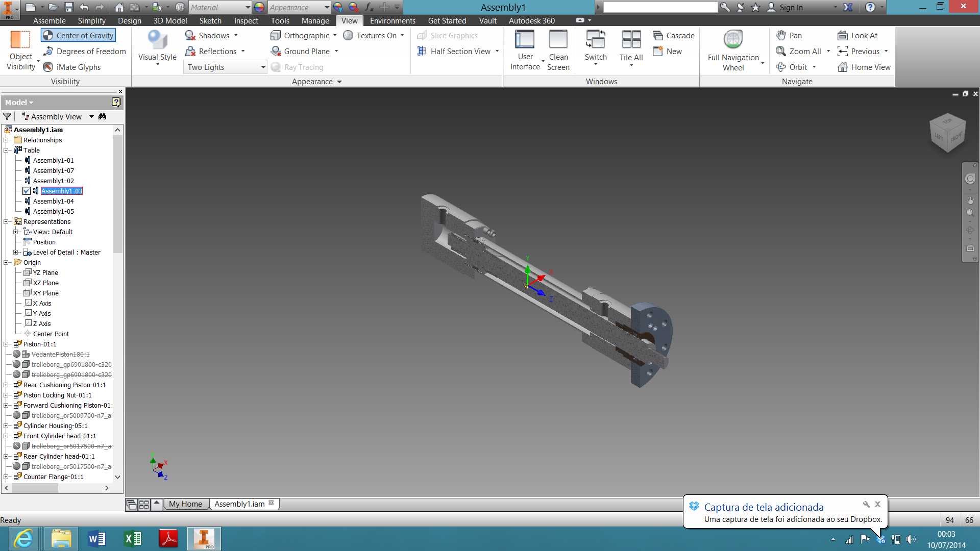Image resolution: width=980 pixels, height=551 pixels.
Task: Return to Home View
Action: (864, 67)
